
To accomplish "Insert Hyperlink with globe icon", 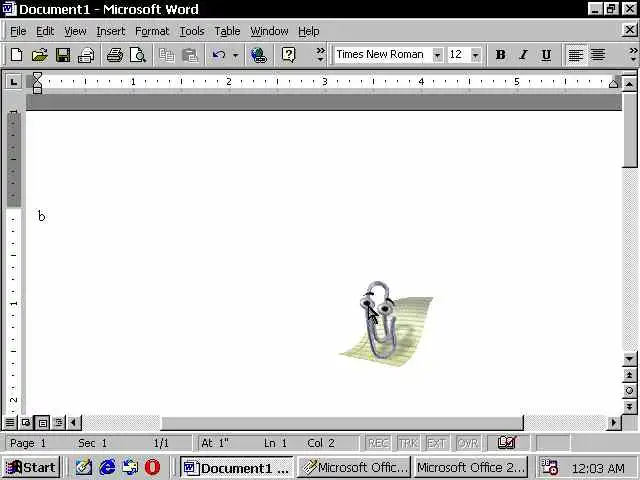I will (x=259, y=55).
